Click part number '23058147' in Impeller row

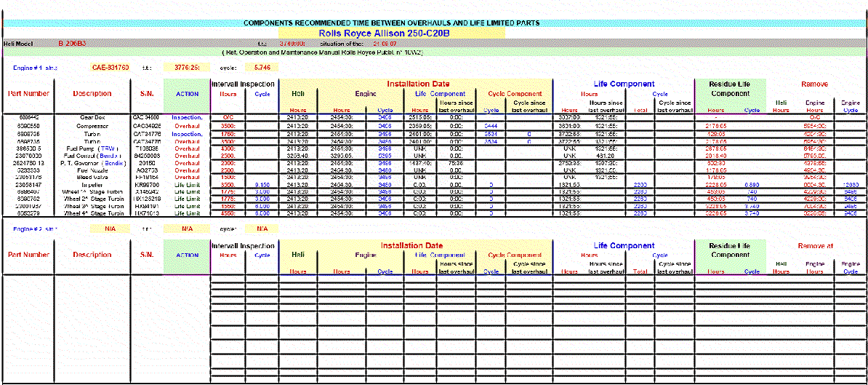click(x=29, y=183)
